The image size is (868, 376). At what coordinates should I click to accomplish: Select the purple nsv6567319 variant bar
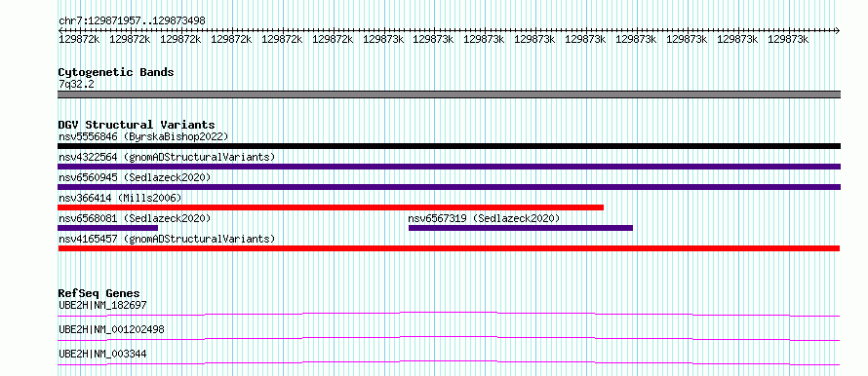521,228
